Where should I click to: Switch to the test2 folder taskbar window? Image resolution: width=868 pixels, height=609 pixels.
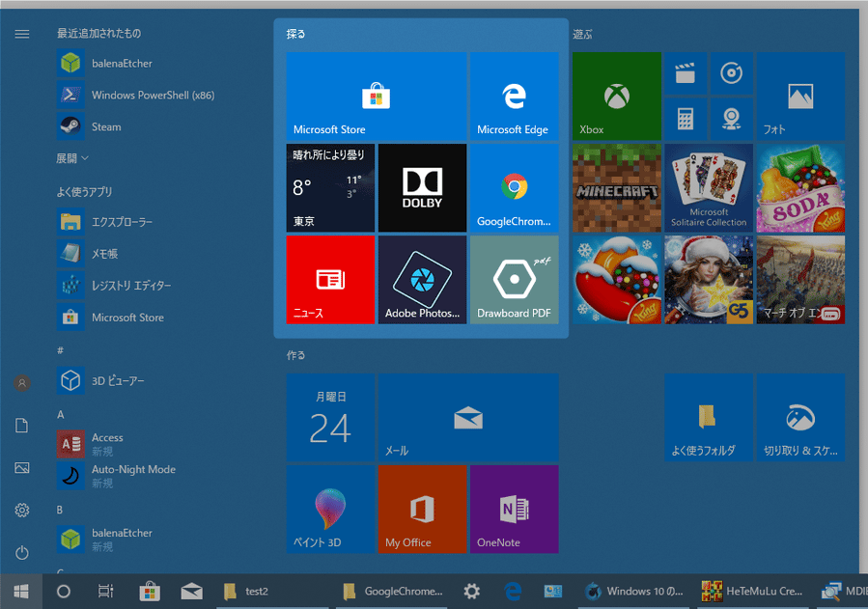pyautogui.click(x=272, y=592)
